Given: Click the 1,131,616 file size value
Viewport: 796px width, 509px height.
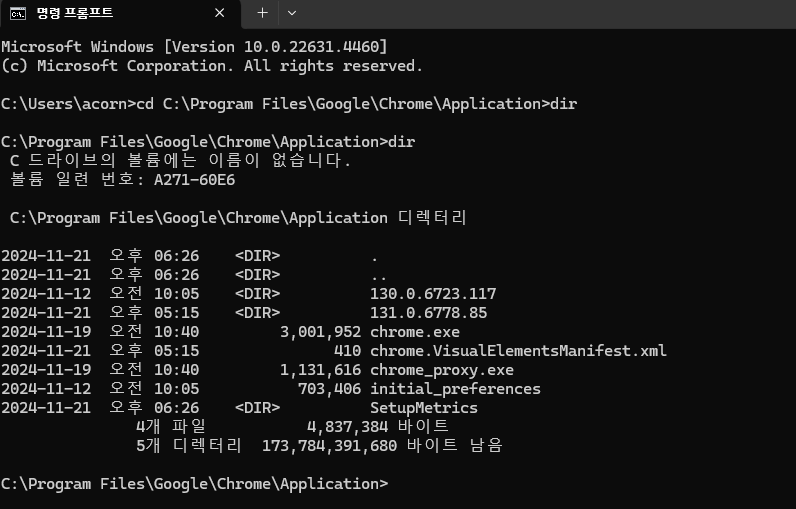Looking at the screenshot, I should click(x=320, y=370).
